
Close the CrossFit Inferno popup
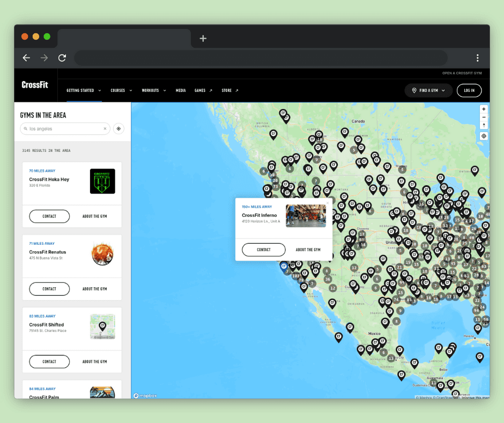(328, 203)
